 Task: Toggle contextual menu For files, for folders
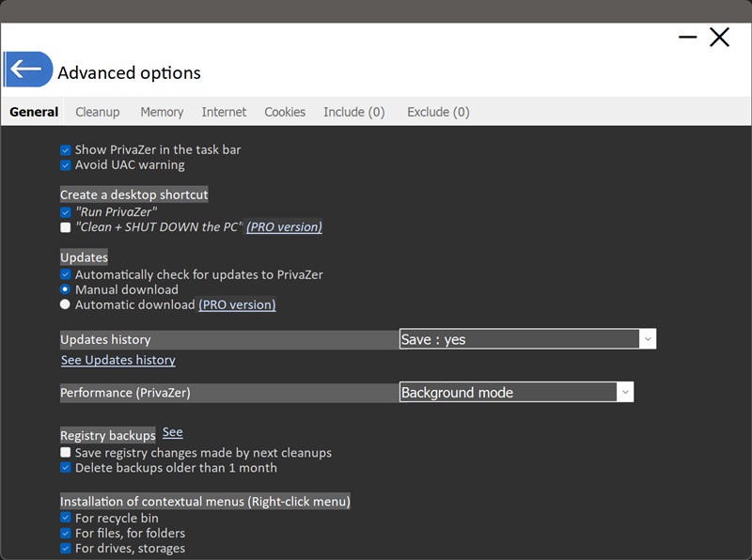click(x=66, y=533)
